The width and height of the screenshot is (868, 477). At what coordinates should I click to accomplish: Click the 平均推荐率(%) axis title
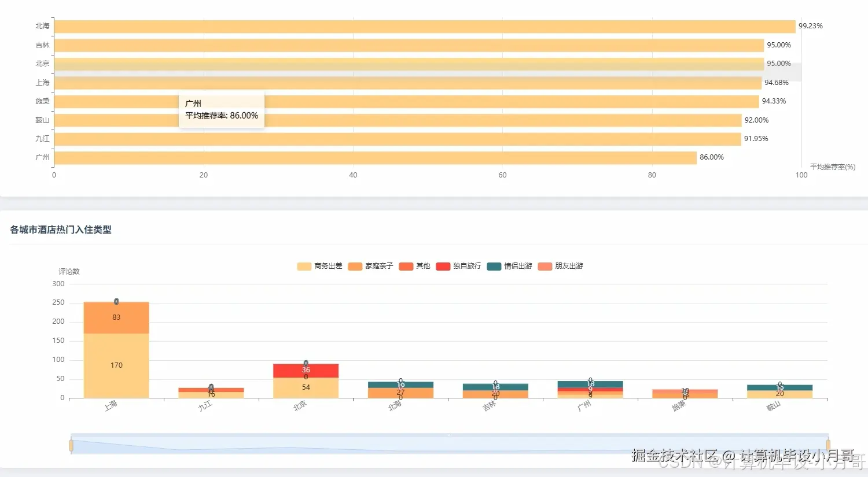[833, 167]
